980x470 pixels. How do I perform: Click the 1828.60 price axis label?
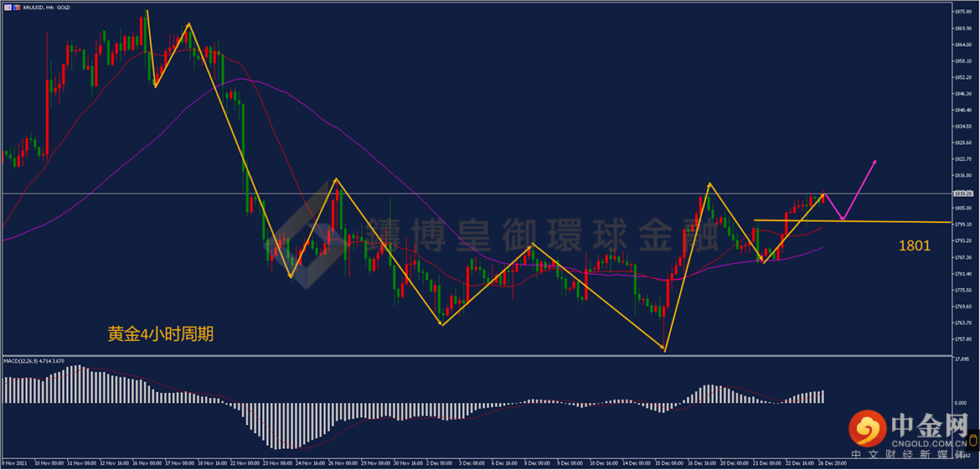point(962,142)
